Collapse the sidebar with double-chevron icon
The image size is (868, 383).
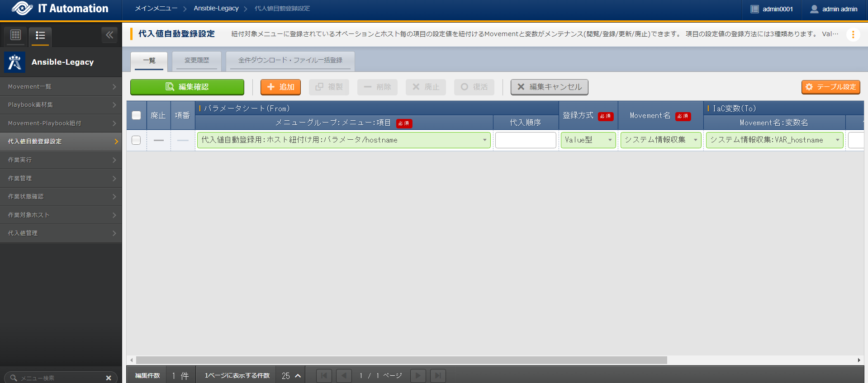(x=109, y=35)
